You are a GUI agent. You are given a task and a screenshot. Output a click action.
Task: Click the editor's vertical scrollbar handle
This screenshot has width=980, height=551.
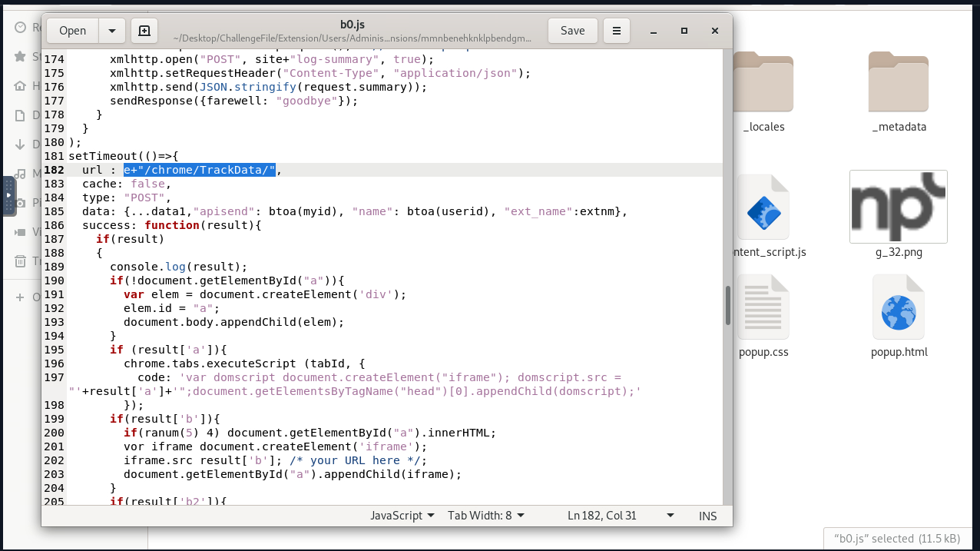727,306
